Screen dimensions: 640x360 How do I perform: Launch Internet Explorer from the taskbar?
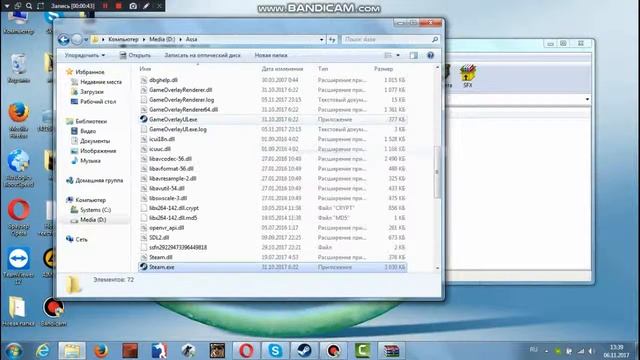[x=43, y=351]
